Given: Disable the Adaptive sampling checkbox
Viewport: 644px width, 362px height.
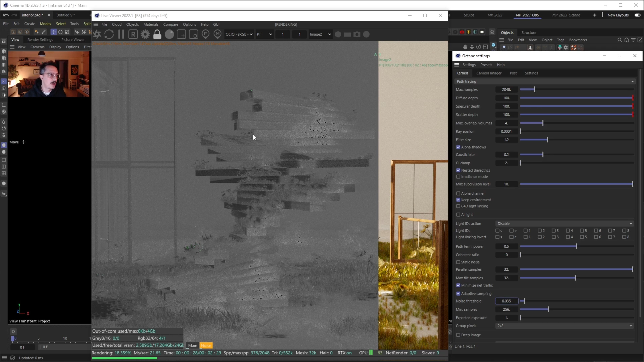Looking at the screenshot, I should 458,294.
